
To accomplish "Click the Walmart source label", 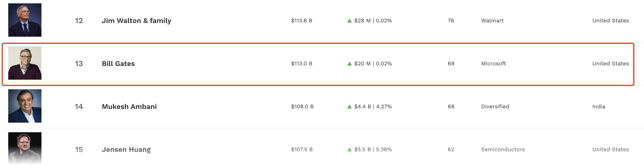I will point(492,21).
